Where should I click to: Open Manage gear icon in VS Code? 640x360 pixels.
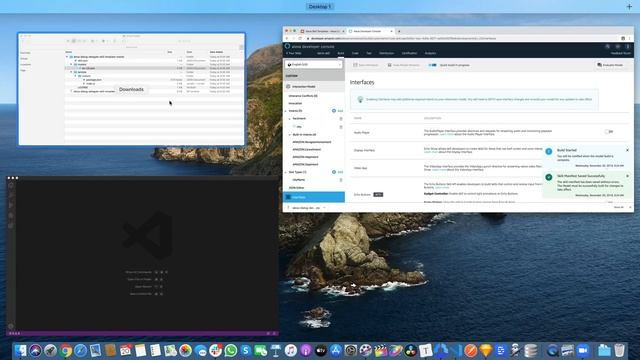pos(11,326)
